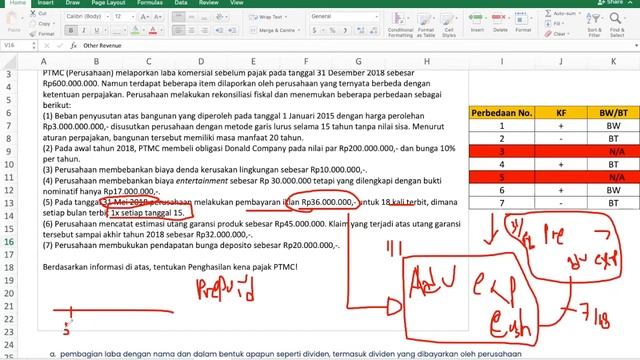Switch to the Draw tab
640x360 pixels.
(x=72, y=2)
